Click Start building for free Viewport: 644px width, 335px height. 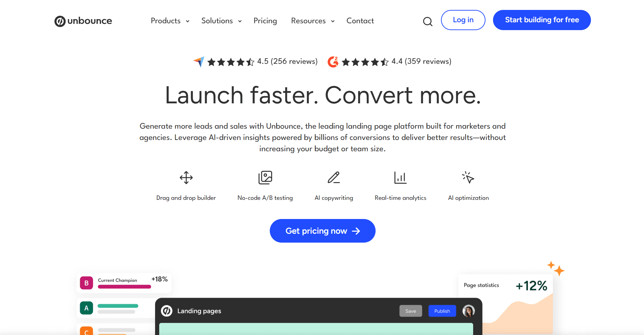point(542,20)
